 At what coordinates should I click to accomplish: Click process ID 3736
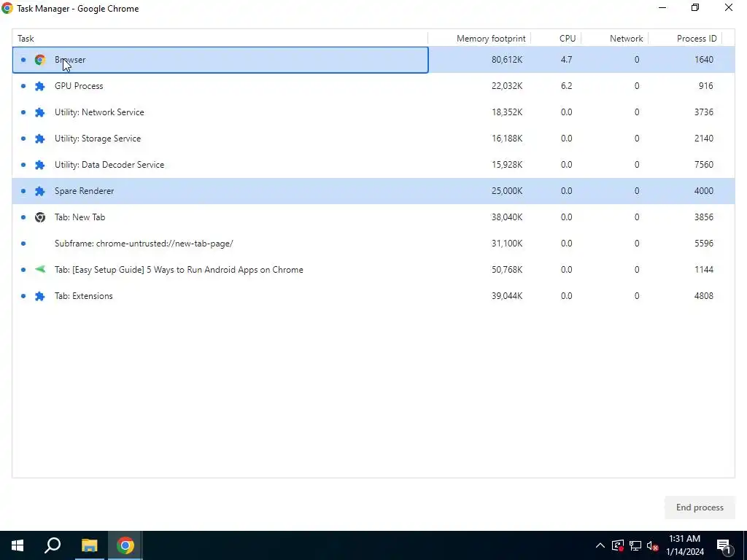tap(704, 112)
